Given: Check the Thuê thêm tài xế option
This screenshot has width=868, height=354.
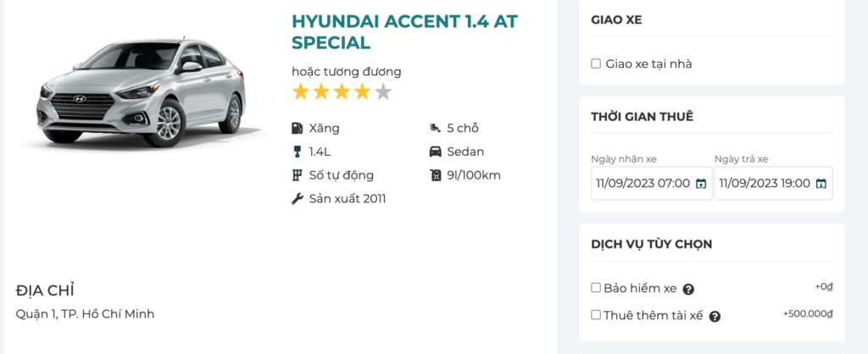Looking at the screenshot, I should [596, 315].
